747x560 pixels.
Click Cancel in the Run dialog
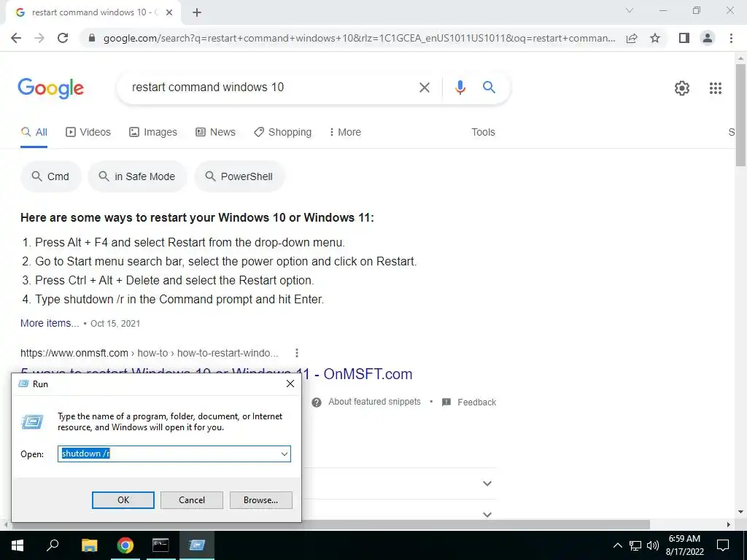pyautogui.click(x=192, y=500)
